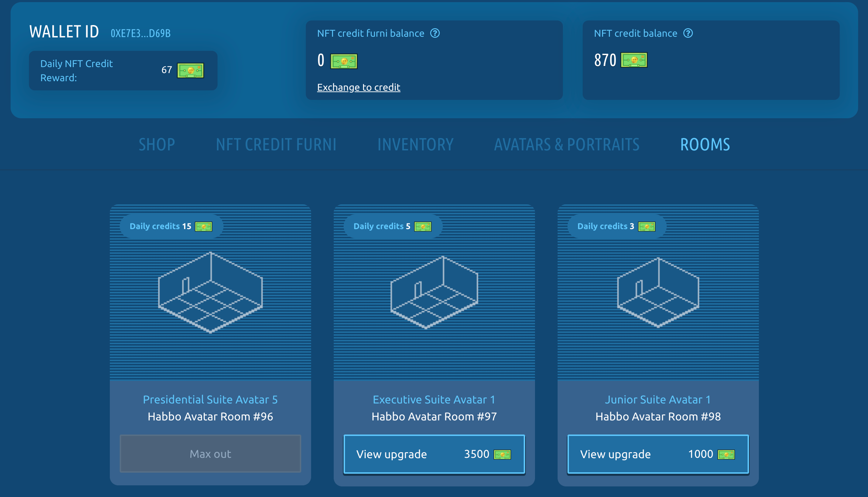The height and width of the screenshot is (497, 868).
Task: Select the Presidential Suite room wireframe thumbnail
Action: [210, 292]
